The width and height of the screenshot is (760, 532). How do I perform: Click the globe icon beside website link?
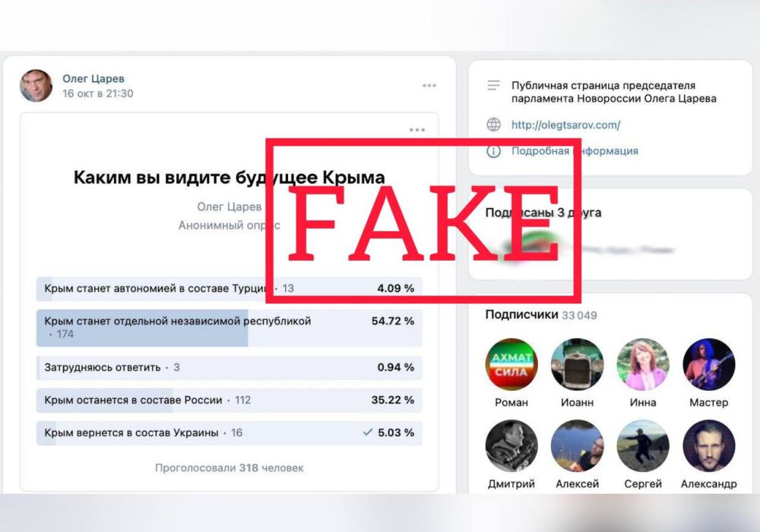click(x=493, y=125)
